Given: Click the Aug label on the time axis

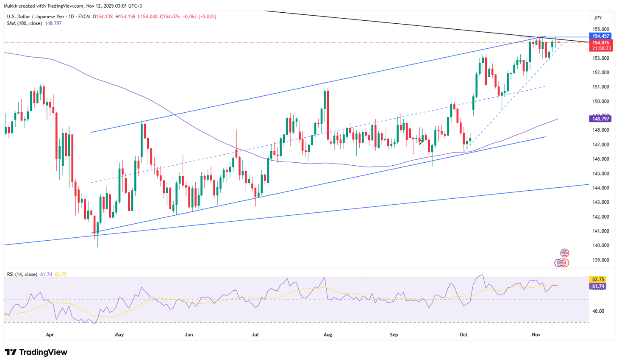Looking at the screenshot, I should (328, 335).
